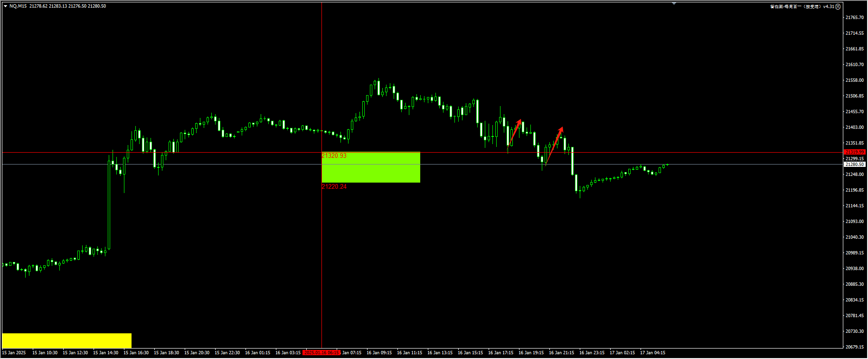Click the 21220.24 rectangle label
This screenshot has width=868, height=359.
coord(334,187)
